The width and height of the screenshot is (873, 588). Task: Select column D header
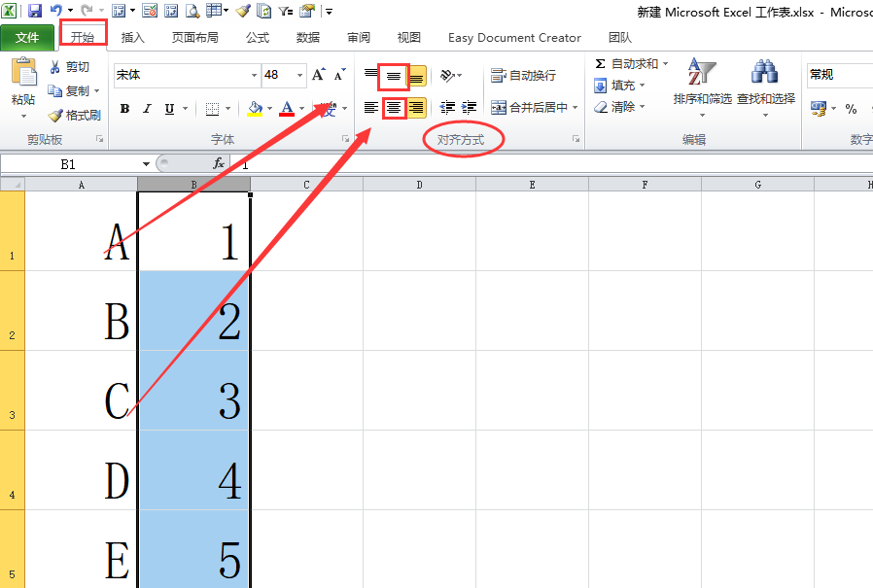pyautogui.click(x=419, y=185)
